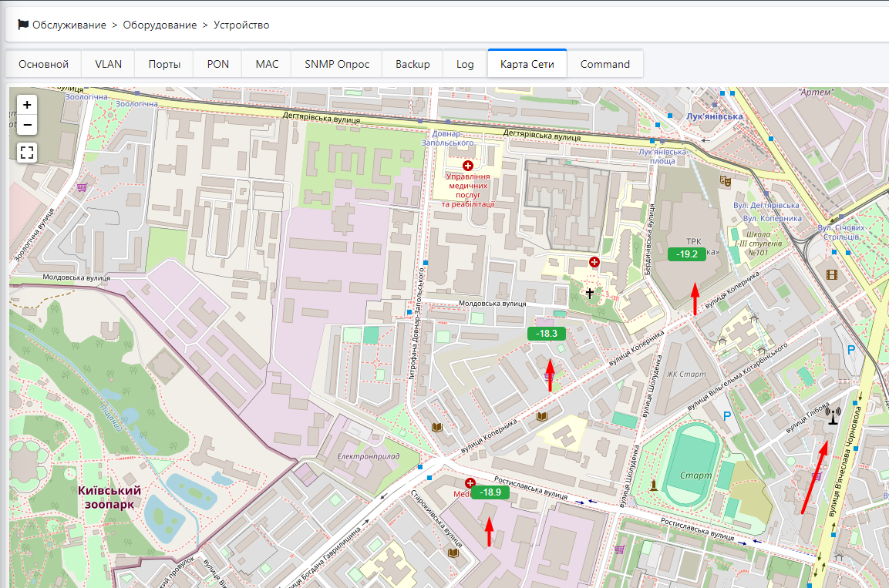Click the flag icon in breadcrumb
Image resolution: width=889 pixels, height=588 pixels.
(x=22, y=25)
